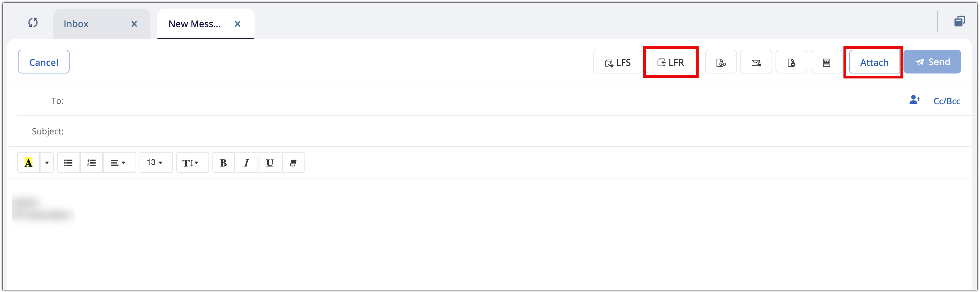Open the line height dropdown
The width and height of the screenshot is (980, 292).
coord(193,162)
